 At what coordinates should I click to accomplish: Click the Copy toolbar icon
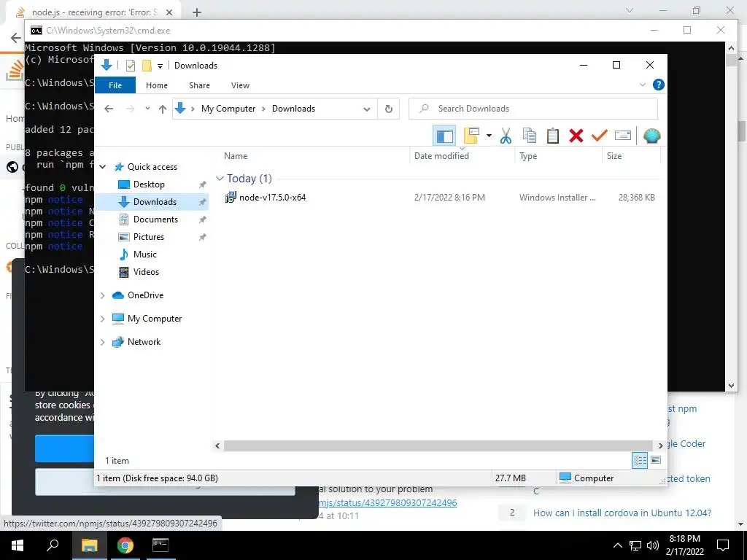point(530,136)
